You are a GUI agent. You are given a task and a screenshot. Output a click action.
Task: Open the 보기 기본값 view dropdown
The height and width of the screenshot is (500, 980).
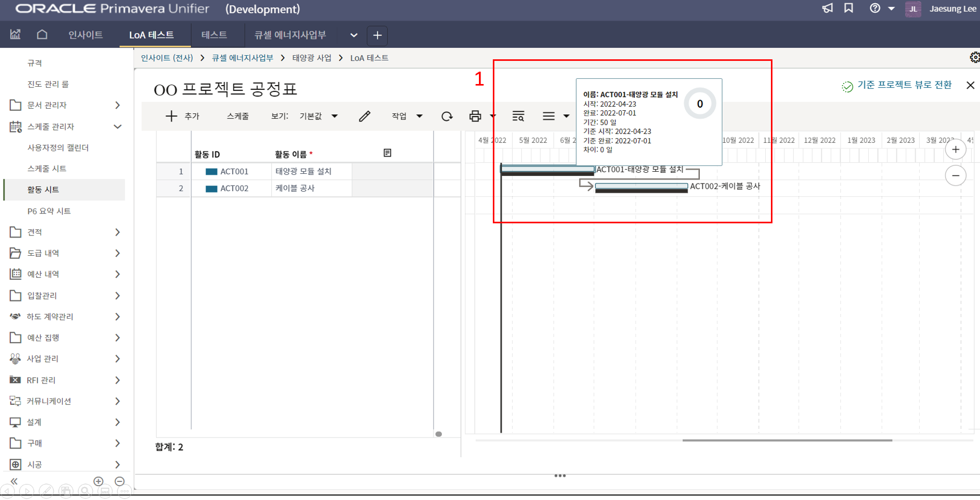pos(318,116)
